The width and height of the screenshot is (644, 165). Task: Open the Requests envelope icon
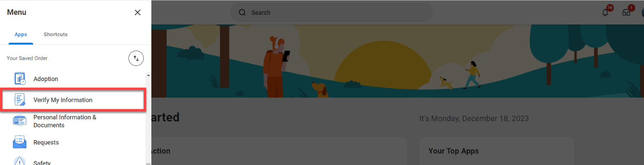point(20,142)
